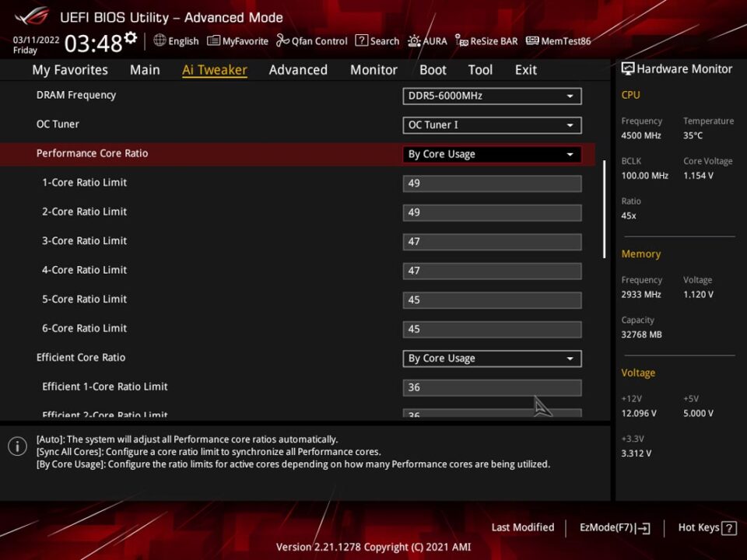The image size is (747, 560).
Task: Click the +5V value 5.000 V
Action: [x=698, y=413]
